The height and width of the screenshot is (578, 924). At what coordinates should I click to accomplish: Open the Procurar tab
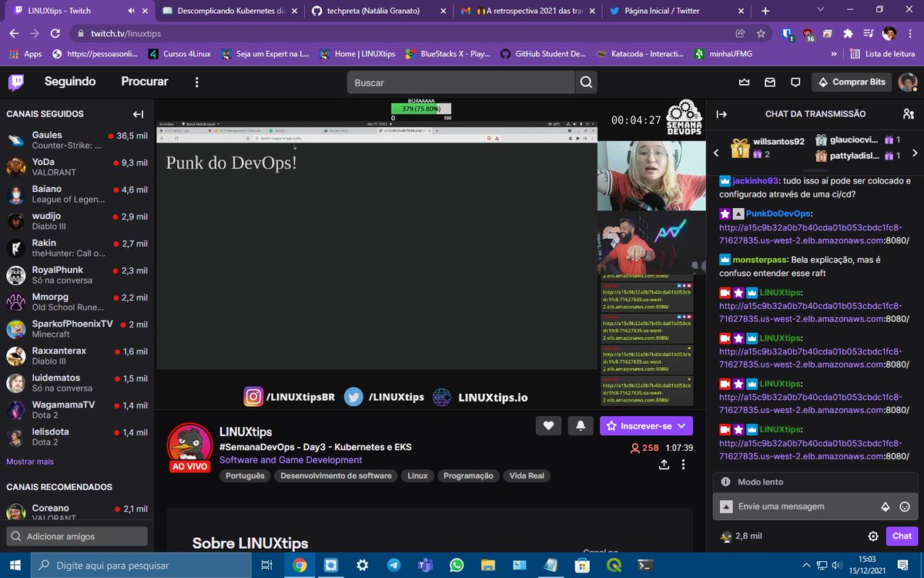(x=144, y=82)
